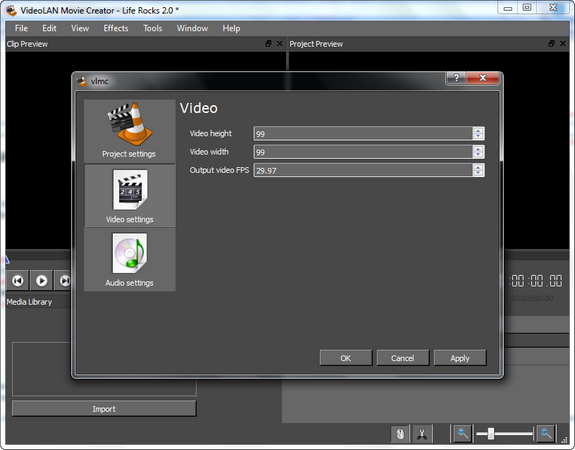Screen dimensions: 575x450
Task: Increase Video width with up arrow
Action: coord(478,149)
